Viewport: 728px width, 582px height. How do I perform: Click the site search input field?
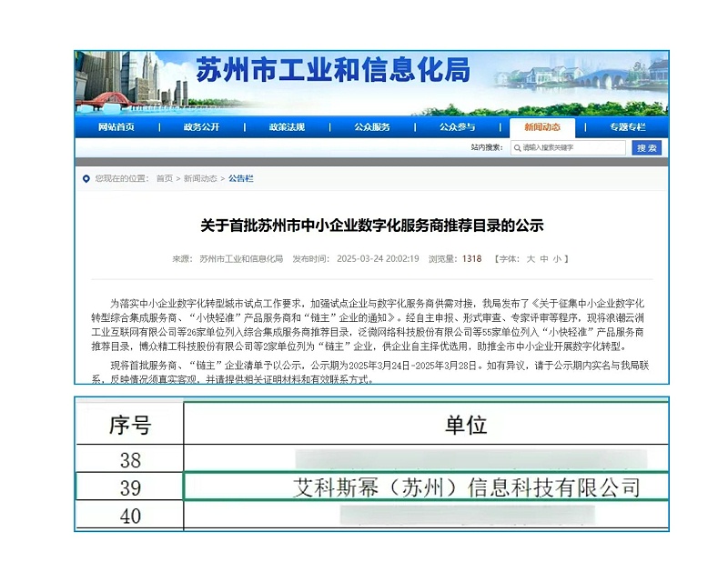[568, 148]
